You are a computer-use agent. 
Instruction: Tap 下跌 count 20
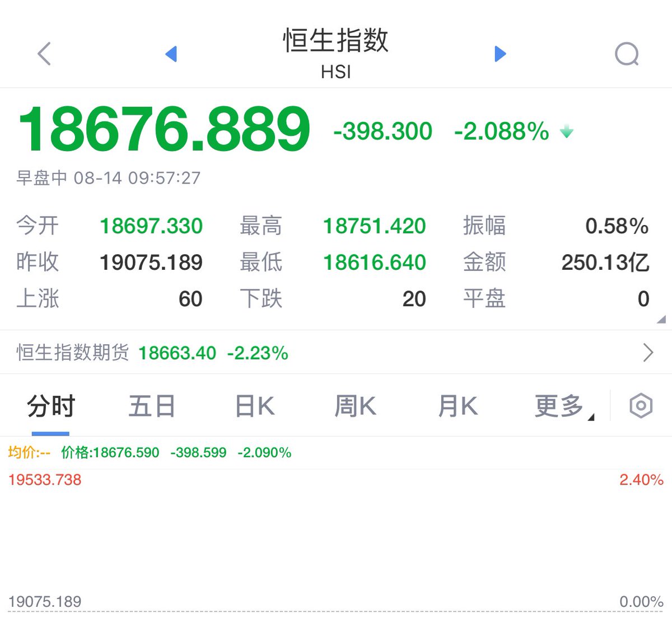(x=414, y=299)
